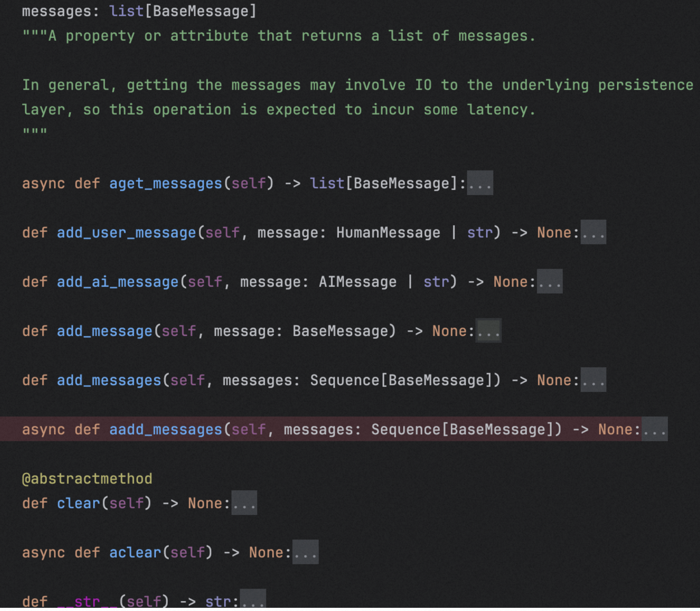700x611 pixels.
Task: Click the aclear method name
Action: pyautogui.click(x=135, y=552)
